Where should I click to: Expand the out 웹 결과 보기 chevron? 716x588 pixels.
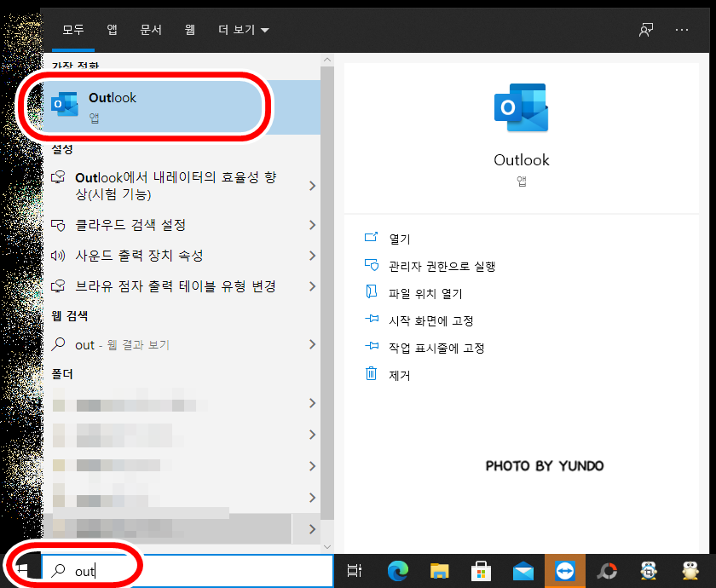pos(312,344)
